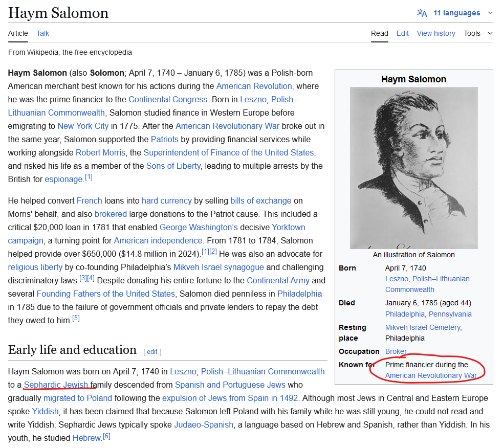The image size is (503, 448).
Task: Open Mikveh Israel Cemetery link
Action: (423, 327)
